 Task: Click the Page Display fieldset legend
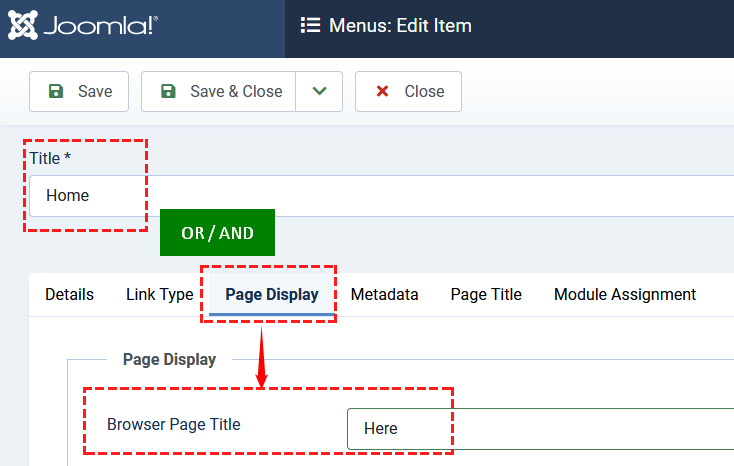[x=169, y=359]
